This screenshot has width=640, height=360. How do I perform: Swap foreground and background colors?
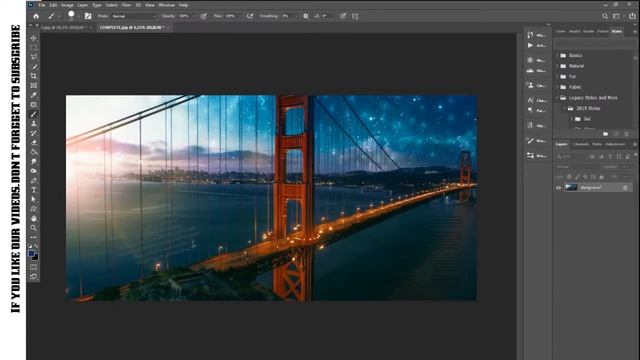pyautogui.click(x=37, y=246)
